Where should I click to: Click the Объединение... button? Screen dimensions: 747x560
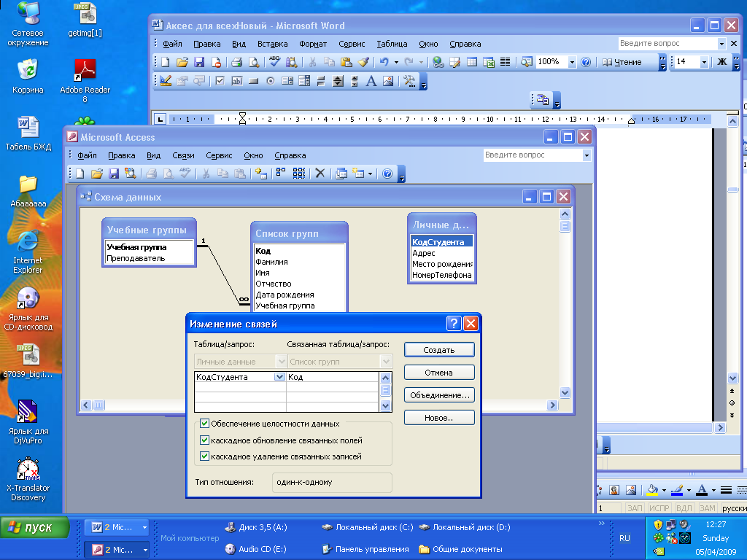438,394
